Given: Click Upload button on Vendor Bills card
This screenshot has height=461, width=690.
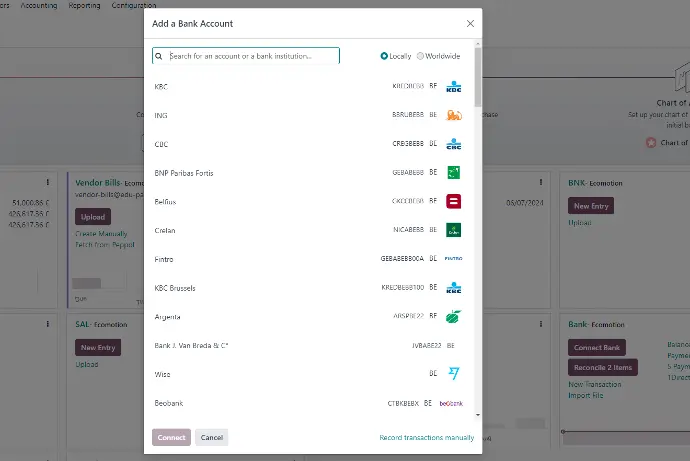Looking at the screenshot, I should pyautogui.click(x=93, y=217).
